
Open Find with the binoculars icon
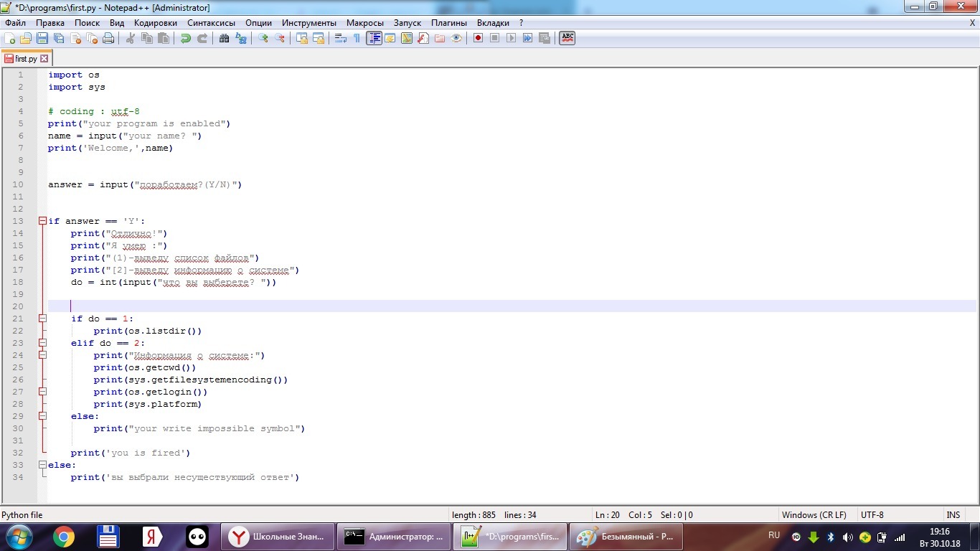224,38
